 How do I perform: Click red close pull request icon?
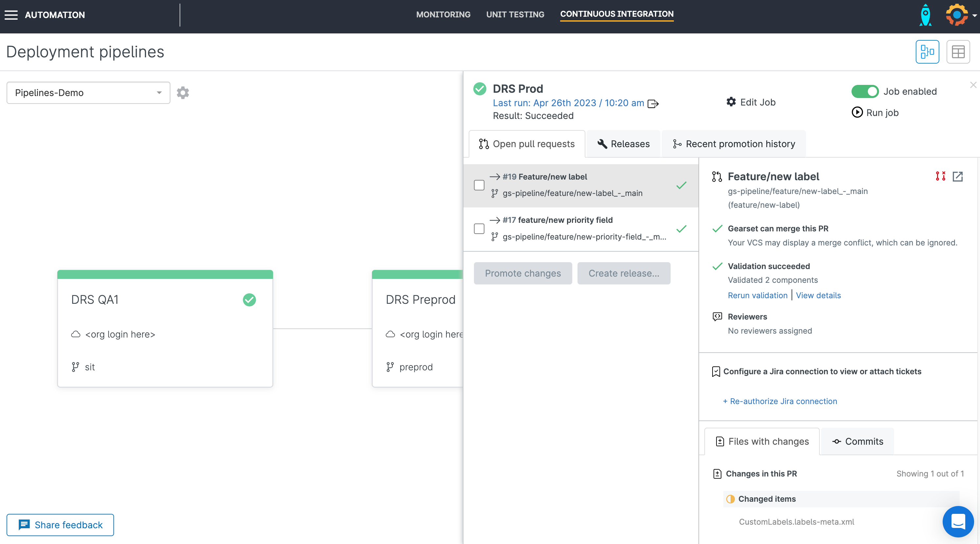(940, 176)
